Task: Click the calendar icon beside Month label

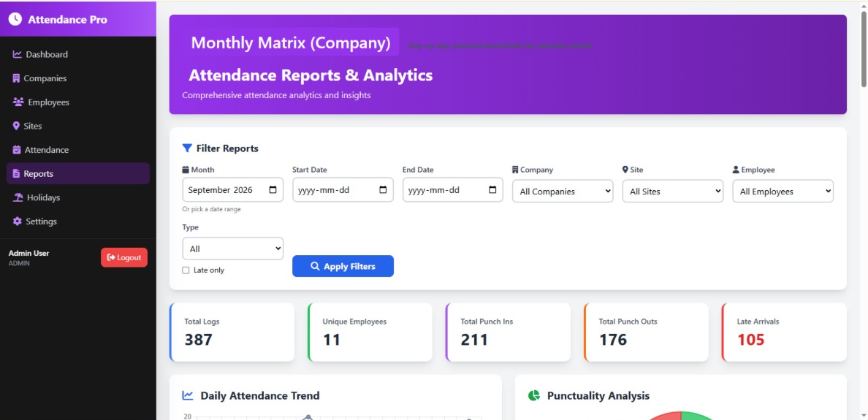Action: click(x=186, y=170)
